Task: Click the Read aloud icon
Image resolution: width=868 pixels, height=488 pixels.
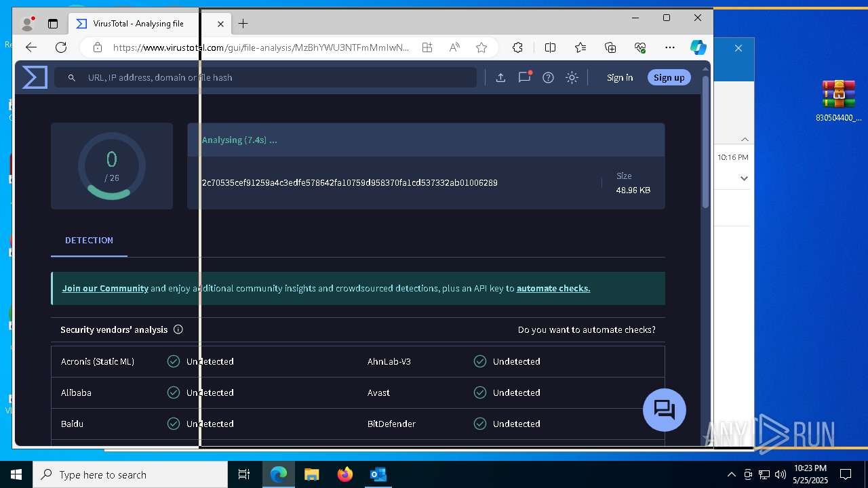Action: click(x=454, y=47)
